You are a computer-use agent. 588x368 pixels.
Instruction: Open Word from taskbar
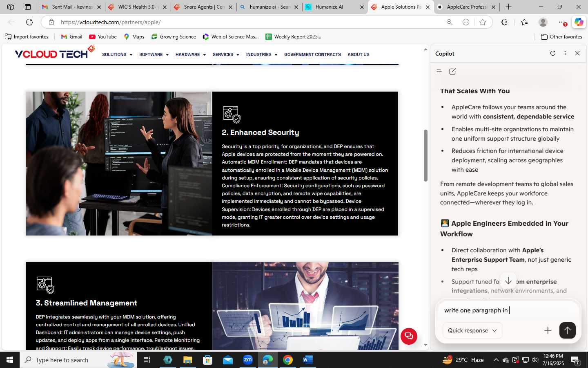(308, 360)
